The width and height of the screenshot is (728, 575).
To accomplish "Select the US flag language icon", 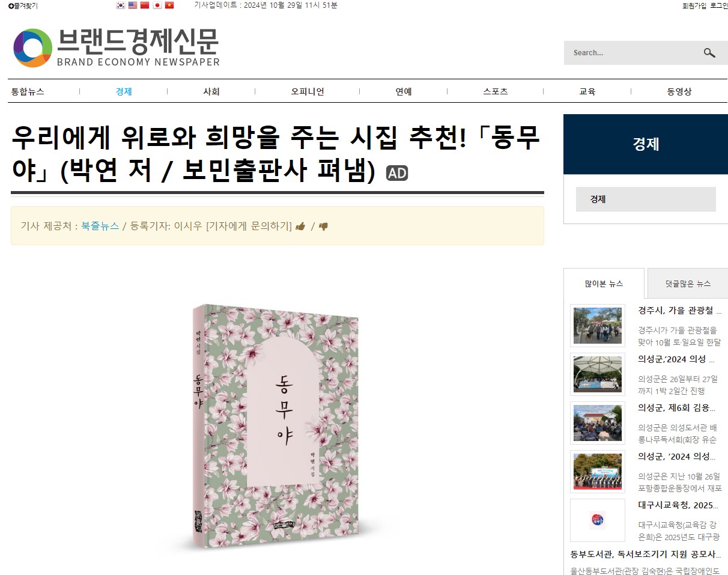I will [133, 5].
